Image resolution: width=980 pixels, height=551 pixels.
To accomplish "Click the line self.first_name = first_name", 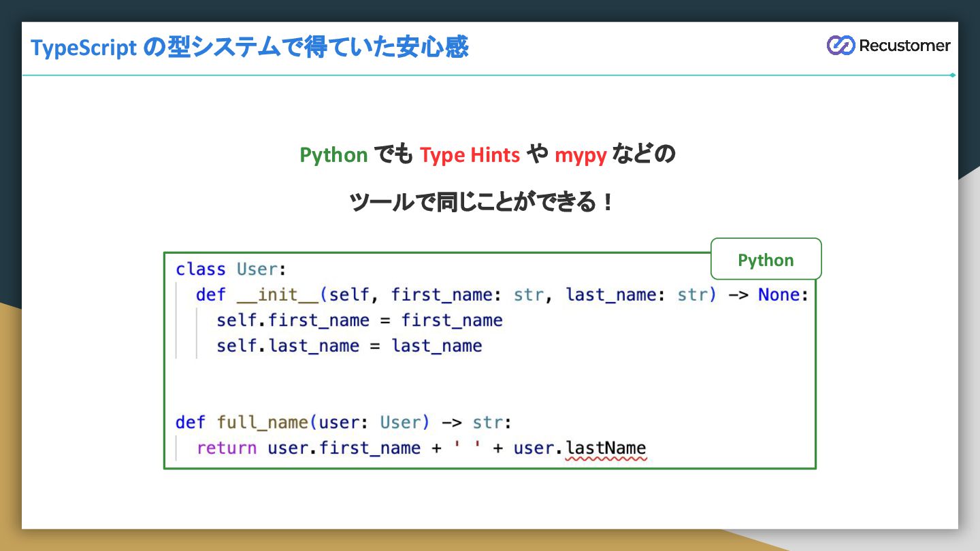I will pyautogui.click(x=359, y=320).
